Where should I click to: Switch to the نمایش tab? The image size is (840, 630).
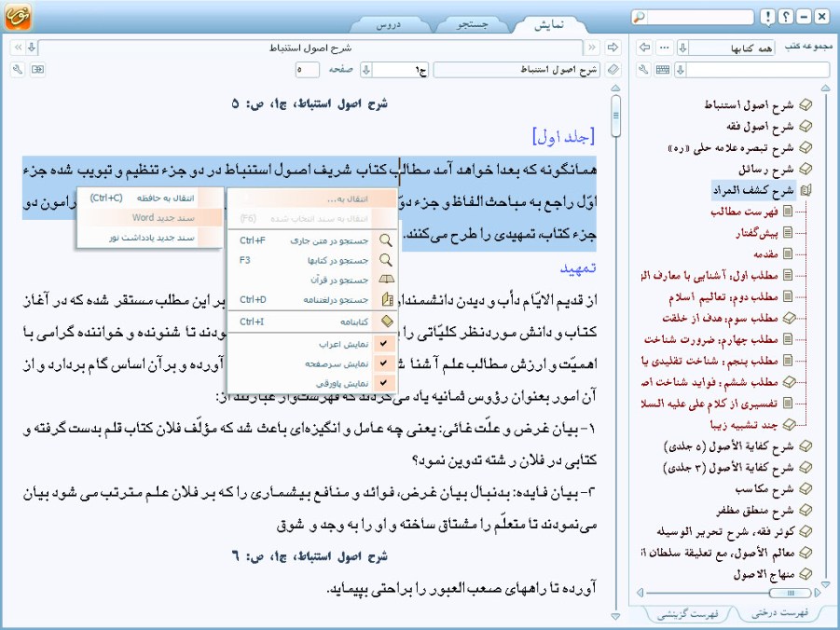tap(548, 24)
